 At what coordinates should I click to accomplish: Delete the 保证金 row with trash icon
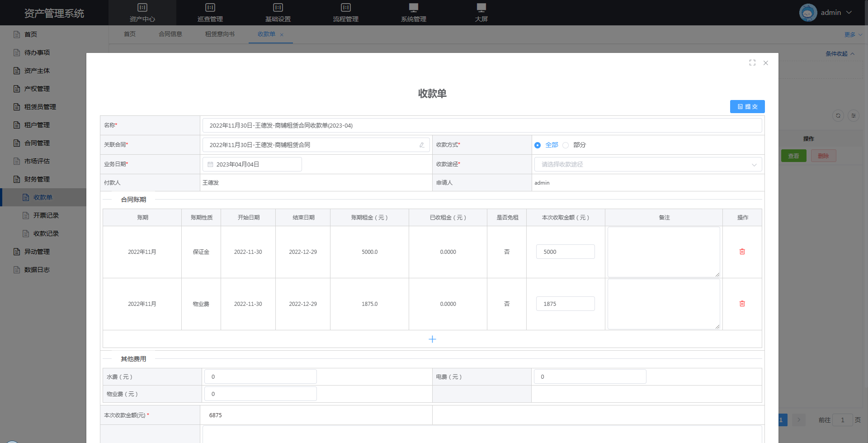tap(742, 252)
